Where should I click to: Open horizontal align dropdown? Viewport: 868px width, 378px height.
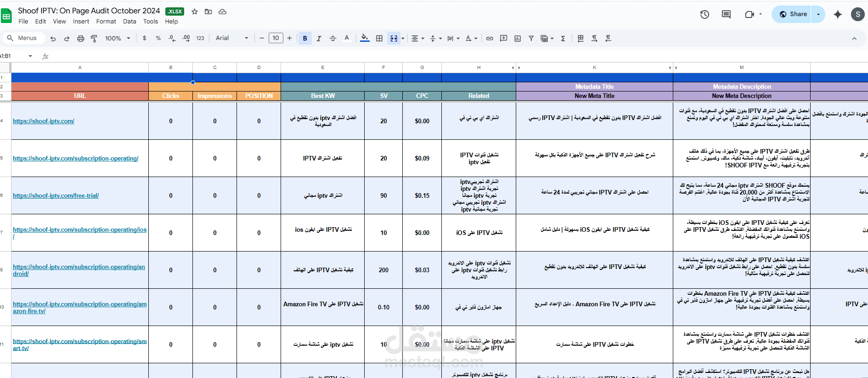point(417,38)
